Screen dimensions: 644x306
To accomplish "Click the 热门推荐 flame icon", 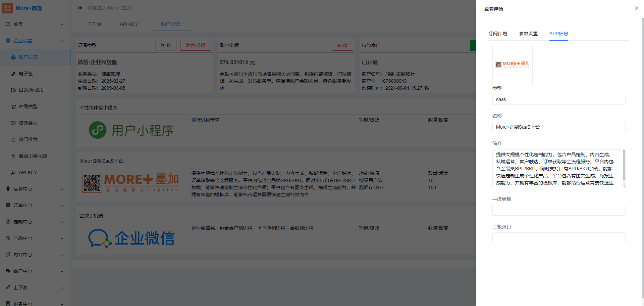I will (x=13, y=140).
